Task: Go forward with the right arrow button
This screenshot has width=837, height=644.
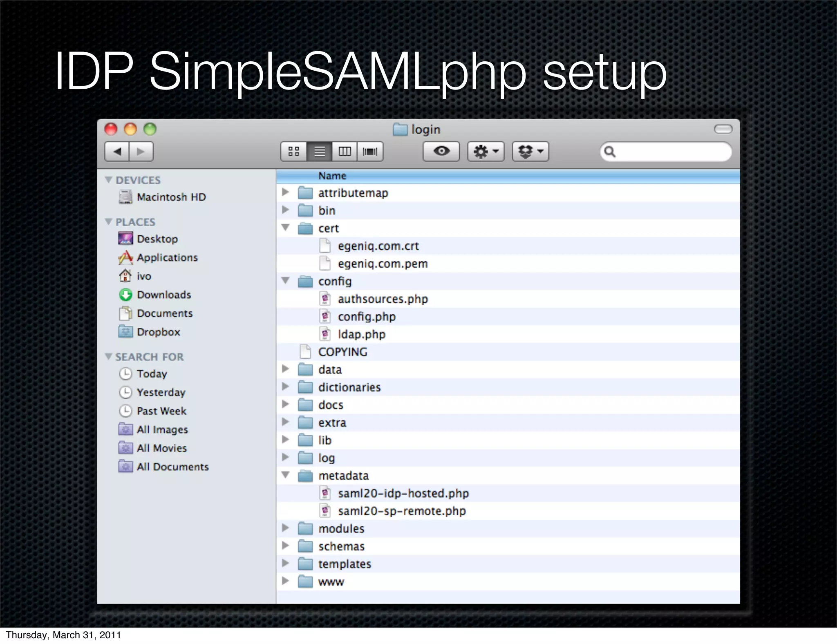Action: pos(141,152)
